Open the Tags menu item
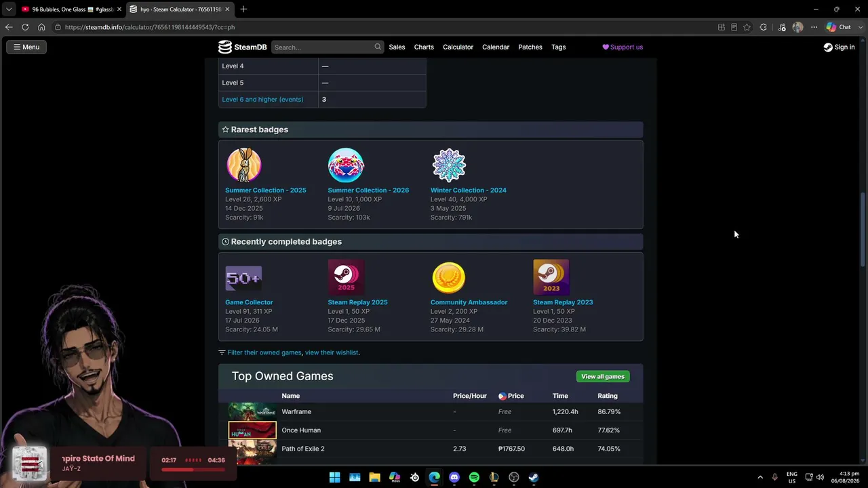The image size is (868, 488). 559,47
